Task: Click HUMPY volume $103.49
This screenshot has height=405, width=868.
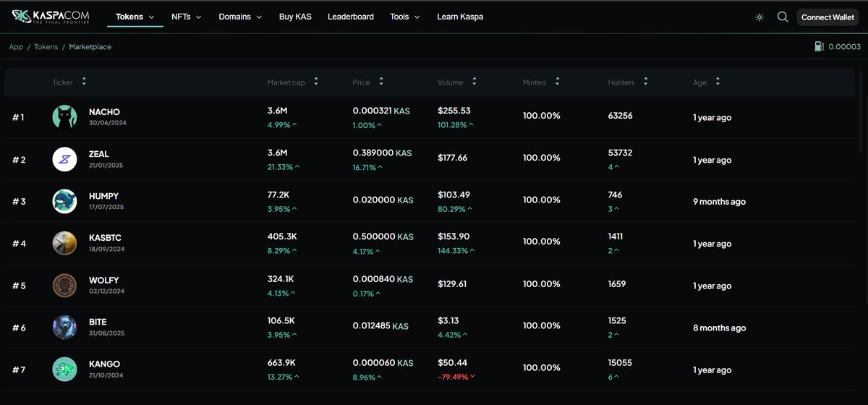Action: [454, 195]
